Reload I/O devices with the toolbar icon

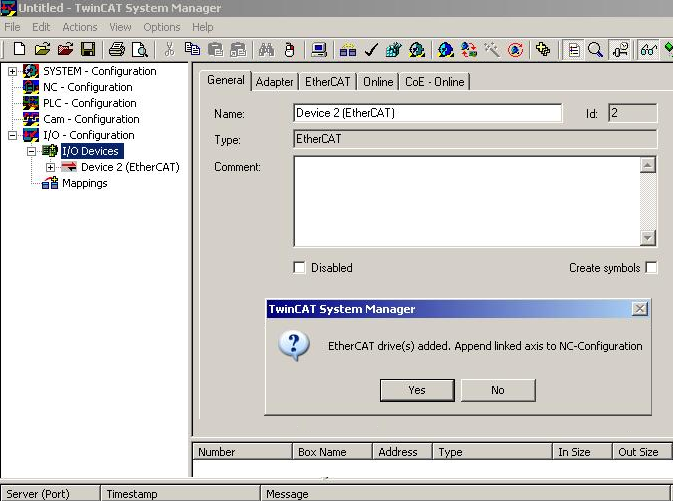[x=469, y=50]
